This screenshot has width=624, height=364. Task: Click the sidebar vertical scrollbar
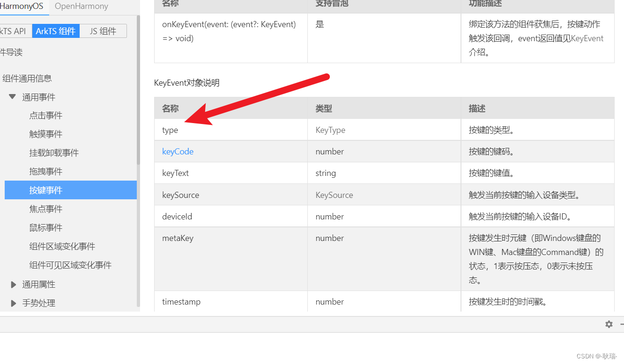point(138,90)
